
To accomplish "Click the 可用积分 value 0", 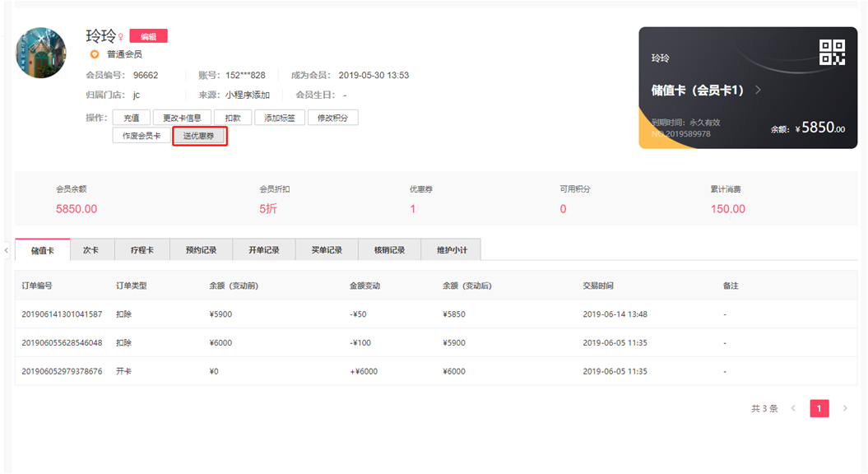I will pos(563,209).
